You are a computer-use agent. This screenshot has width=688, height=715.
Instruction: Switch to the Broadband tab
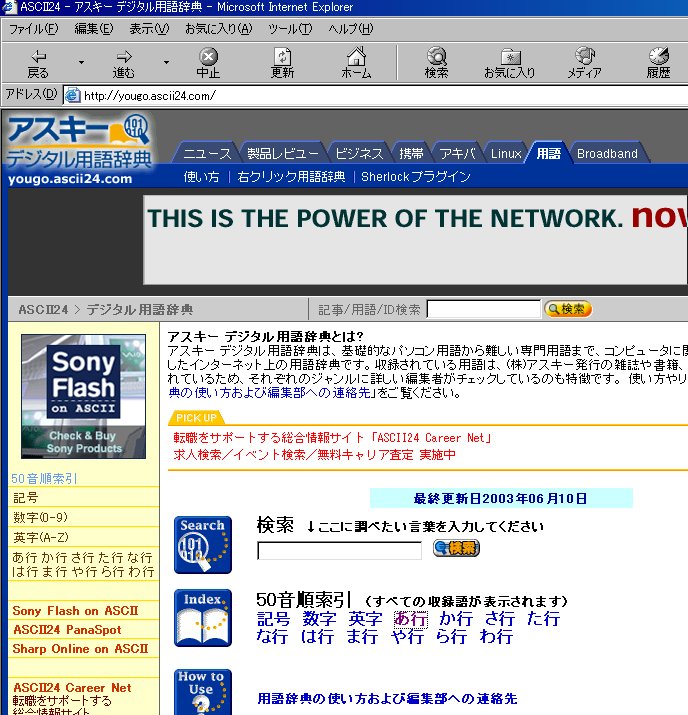pyautogui.click(x=607, y=154)
